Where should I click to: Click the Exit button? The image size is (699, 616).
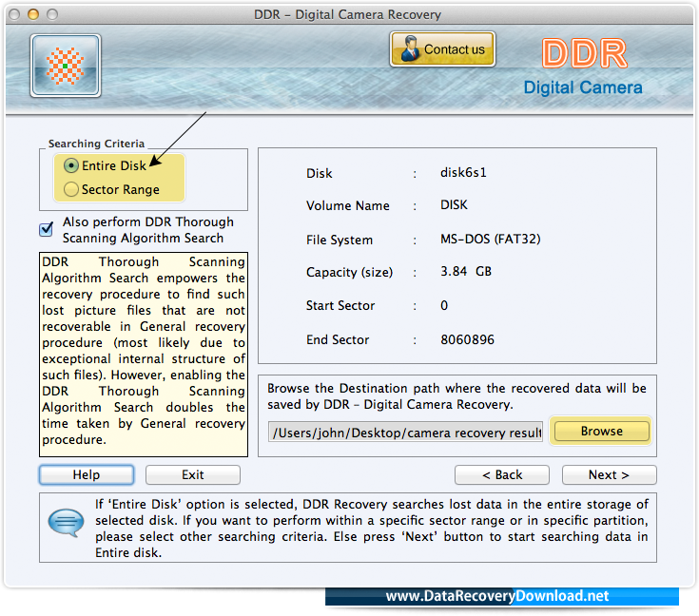coord(193,474)
